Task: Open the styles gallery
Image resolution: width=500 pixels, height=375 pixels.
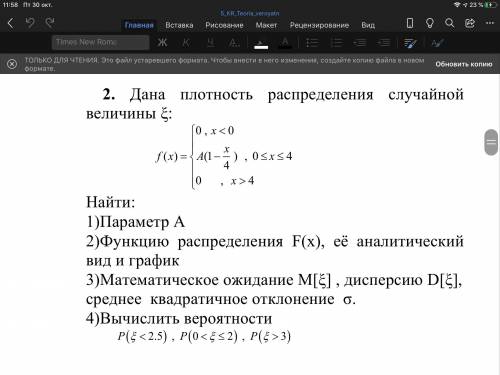Action: [x=437, y=43]
